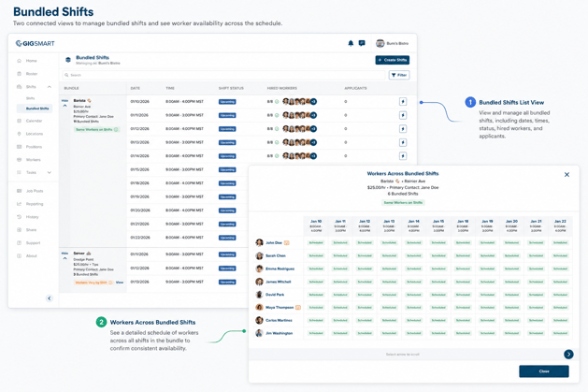Open Roster in the sidebar

(x=32, y=74)
